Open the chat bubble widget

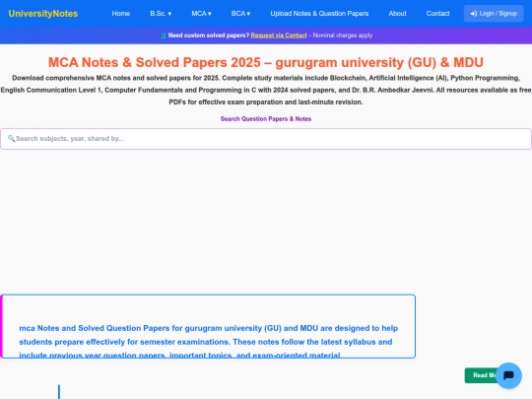(x=508, y=375)
